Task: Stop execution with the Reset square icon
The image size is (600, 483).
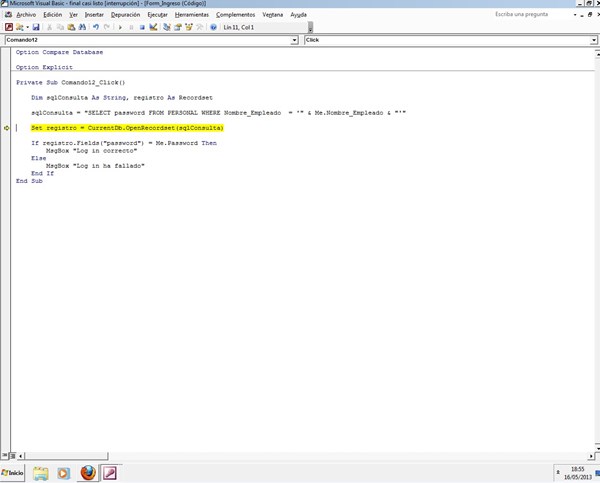Action: pyautogui.click(x=142, y=27)
